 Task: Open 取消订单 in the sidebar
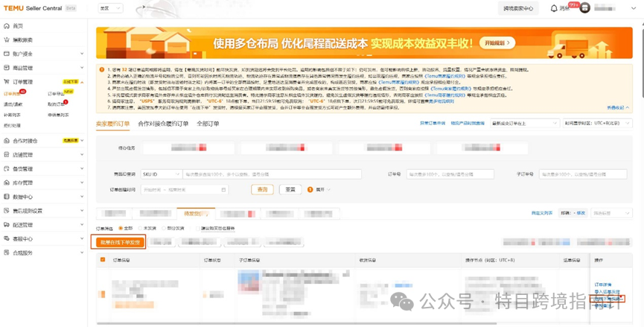tap(55, 104)
